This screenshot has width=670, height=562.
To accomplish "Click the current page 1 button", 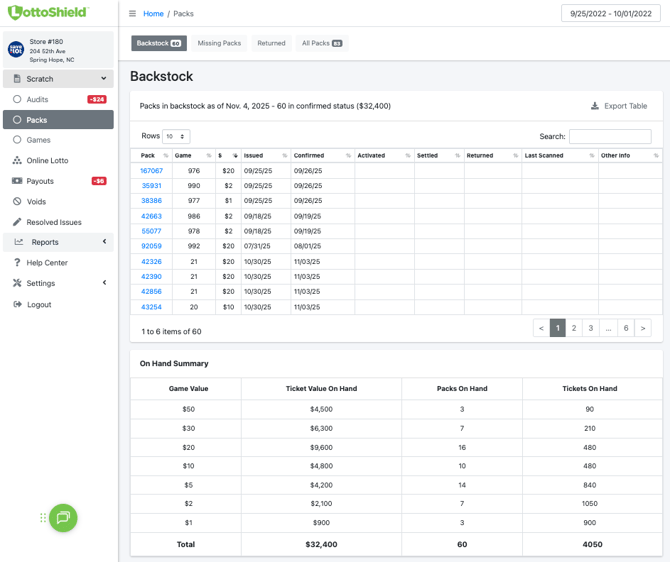I will (x=558, y=328).
